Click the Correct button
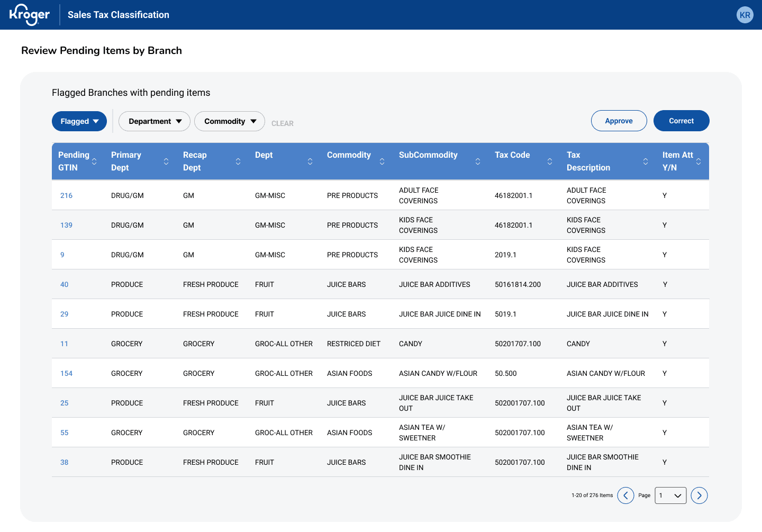Viewport: 762px width, 532px height. click(x=682, y=121)
